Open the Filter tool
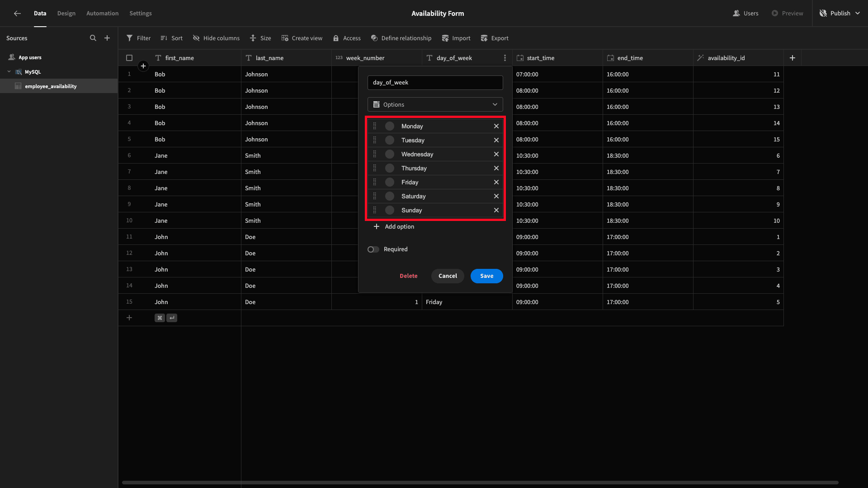This screenshot has height=488, width=868. click(138, 38)
